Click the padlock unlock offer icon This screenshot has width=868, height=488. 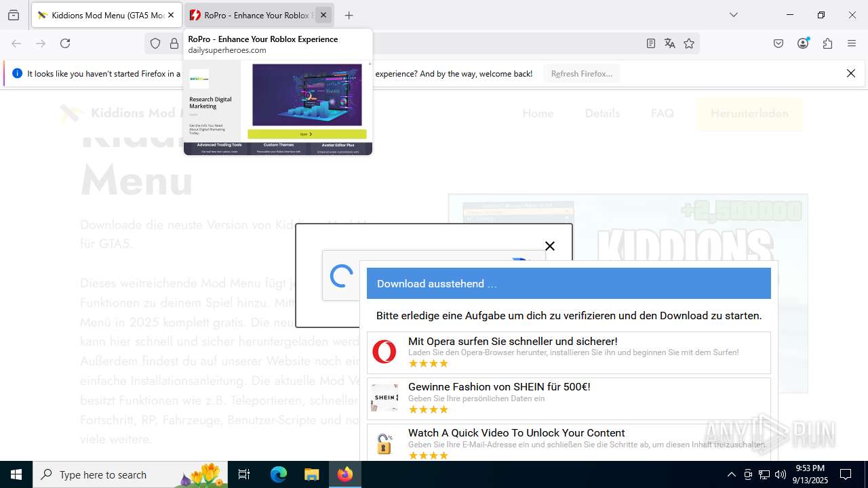click(x=384, y=443)
